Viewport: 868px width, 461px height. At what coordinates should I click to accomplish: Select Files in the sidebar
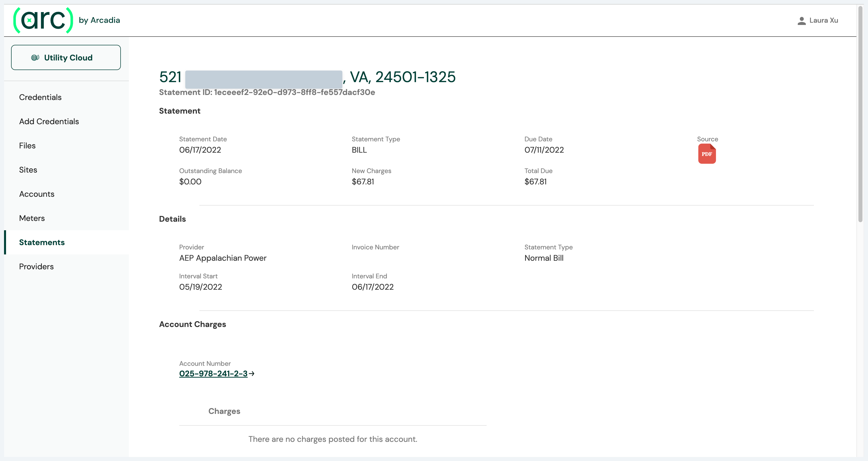[27, 146]
